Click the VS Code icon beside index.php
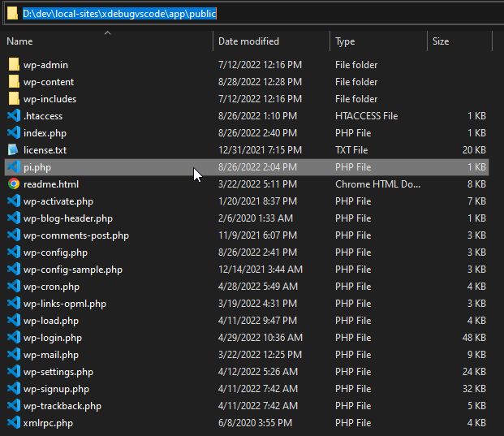 (x=14, y=132)
